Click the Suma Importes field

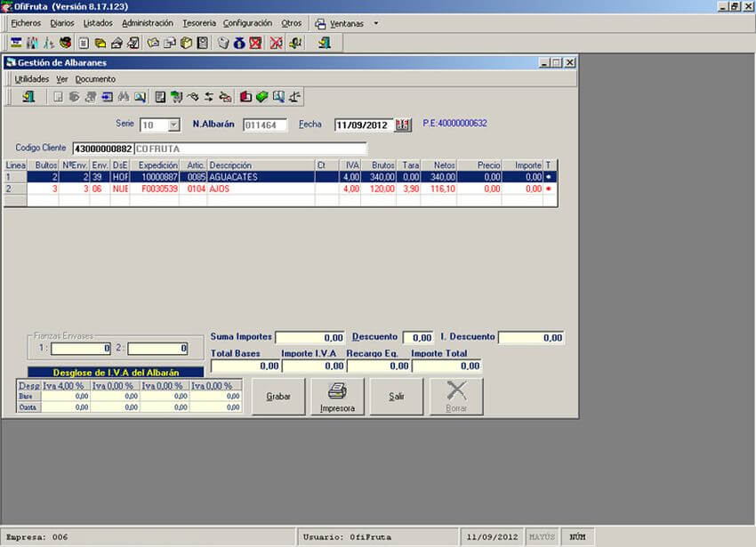(x=310, y=338)
